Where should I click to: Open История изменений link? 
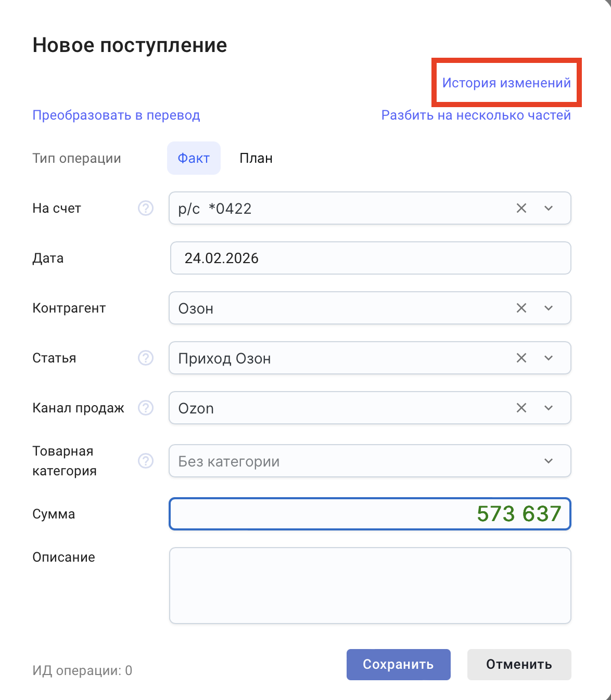pos(506,83)
